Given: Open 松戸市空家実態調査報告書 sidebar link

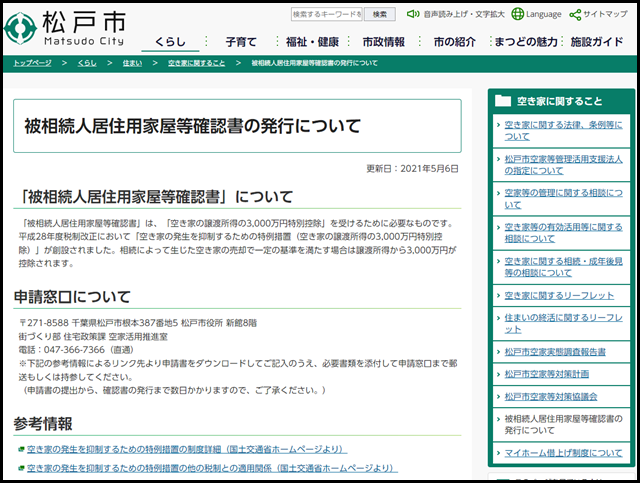Looking at the screenshot, I should pyautogui.click(x=555, y=352).
